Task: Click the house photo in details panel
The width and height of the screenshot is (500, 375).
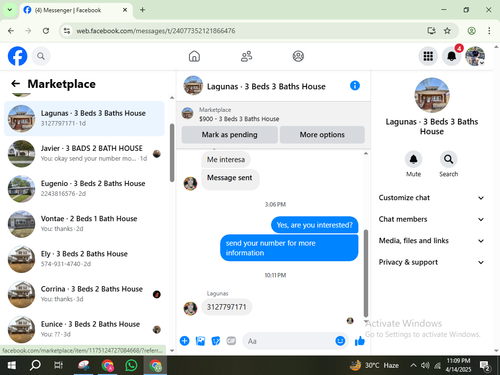Action: tap(432, 95)
